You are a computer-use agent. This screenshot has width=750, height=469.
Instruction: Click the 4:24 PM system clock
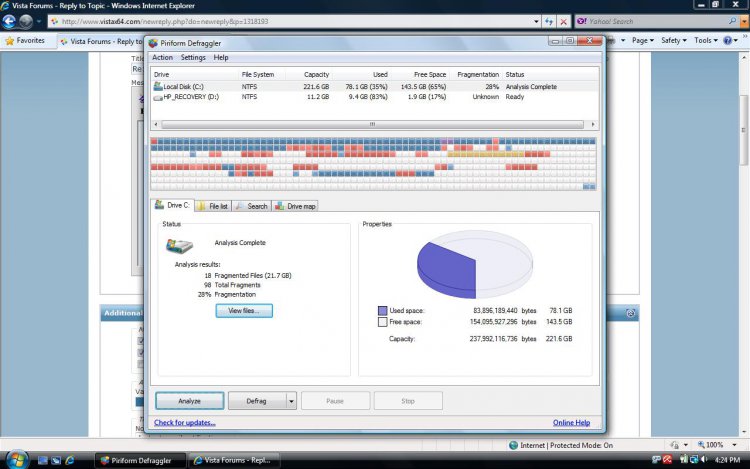point(727,460)
